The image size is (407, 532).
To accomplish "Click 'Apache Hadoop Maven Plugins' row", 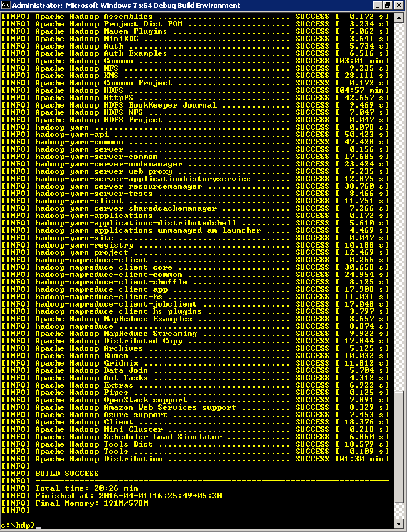I will [x=195, y=31].
